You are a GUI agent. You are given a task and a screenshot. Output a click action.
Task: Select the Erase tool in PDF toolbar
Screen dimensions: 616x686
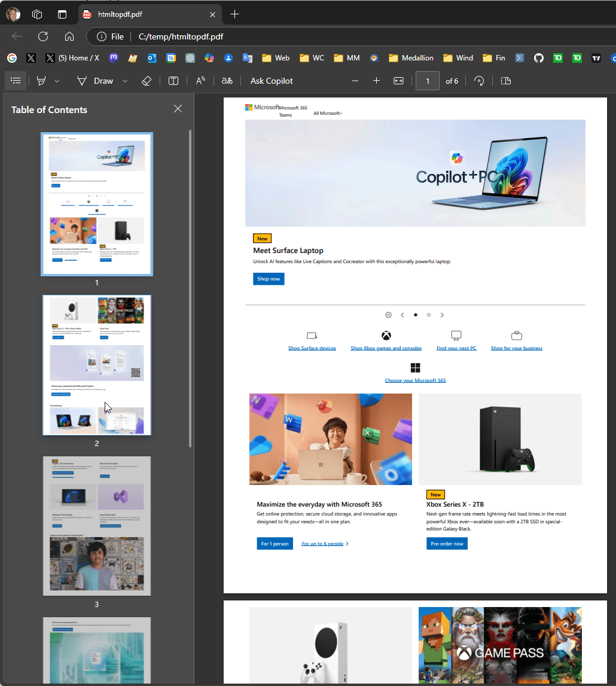click(x=147, y=81)
